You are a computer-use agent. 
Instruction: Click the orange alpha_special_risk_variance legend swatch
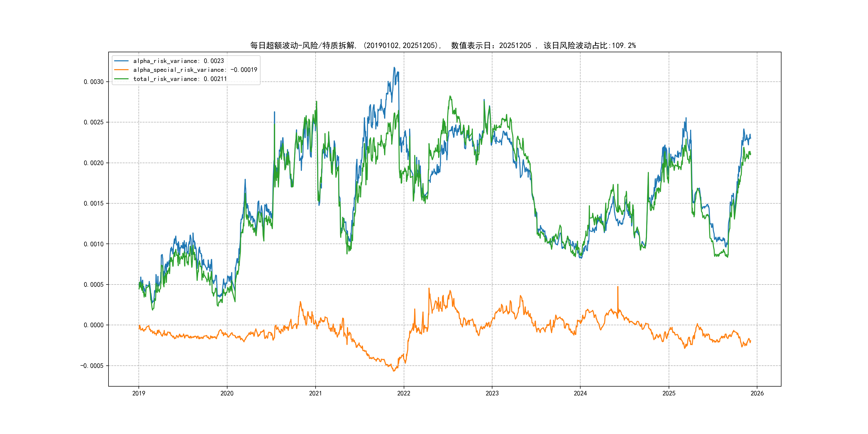coord(121,70)
